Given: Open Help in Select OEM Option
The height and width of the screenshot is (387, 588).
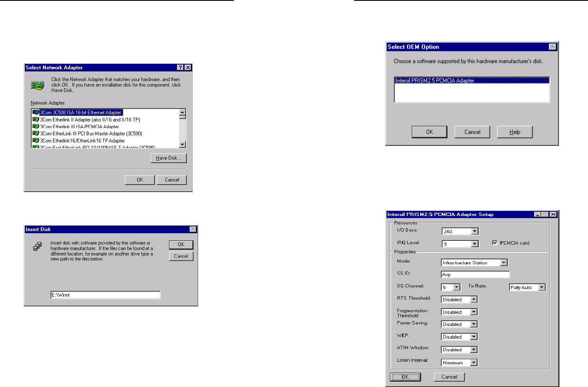Looking at the screenshot, I should pos(515,132).
